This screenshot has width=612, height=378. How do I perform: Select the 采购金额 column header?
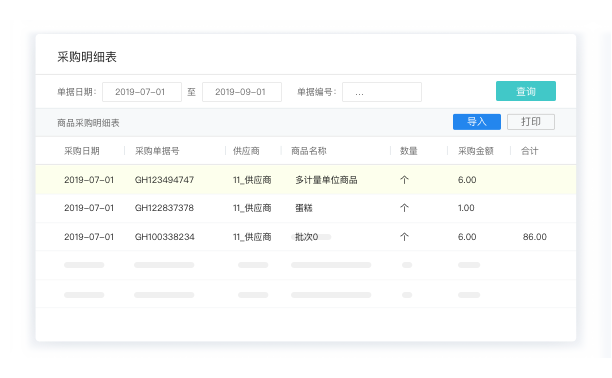(x=476, y=151)
